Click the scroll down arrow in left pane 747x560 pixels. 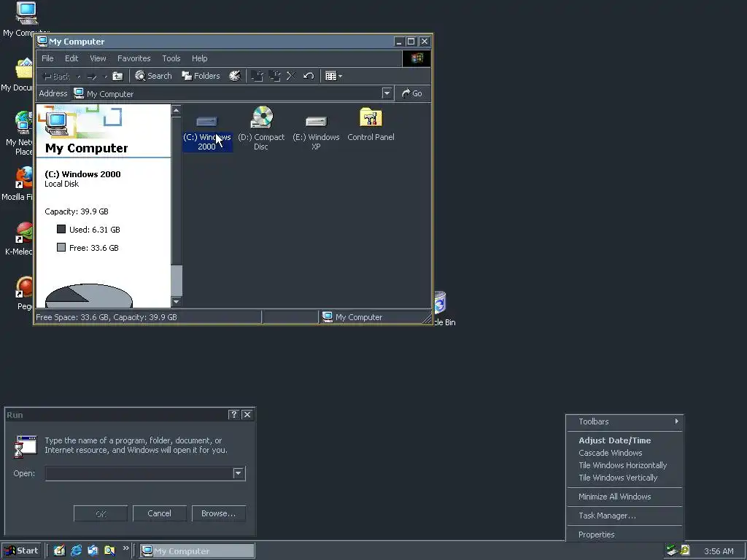point(177,301)
